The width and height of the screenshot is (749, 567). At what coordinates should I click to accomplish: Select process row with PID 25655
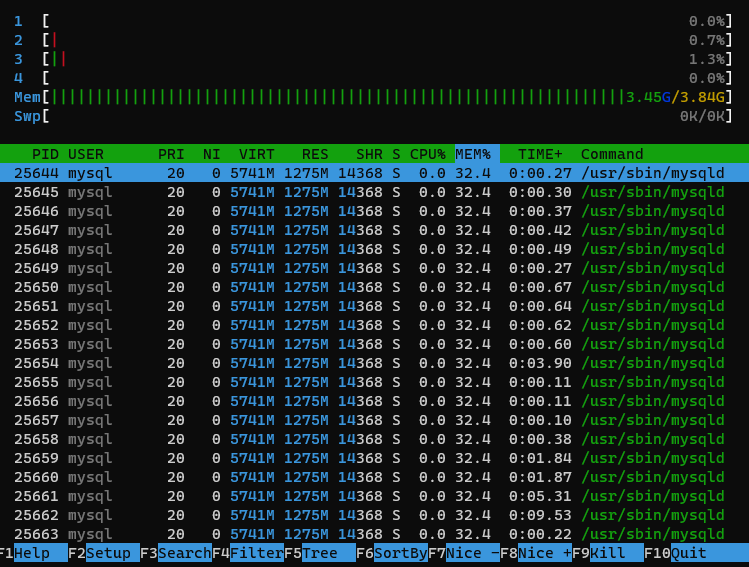pos(374,382)
